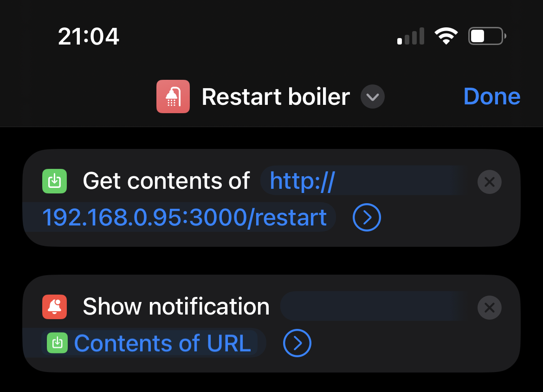Tap the red shower shortcut icon
Image resolution: width=543 pixels, height=392 pixels.
tap(173, 96)
